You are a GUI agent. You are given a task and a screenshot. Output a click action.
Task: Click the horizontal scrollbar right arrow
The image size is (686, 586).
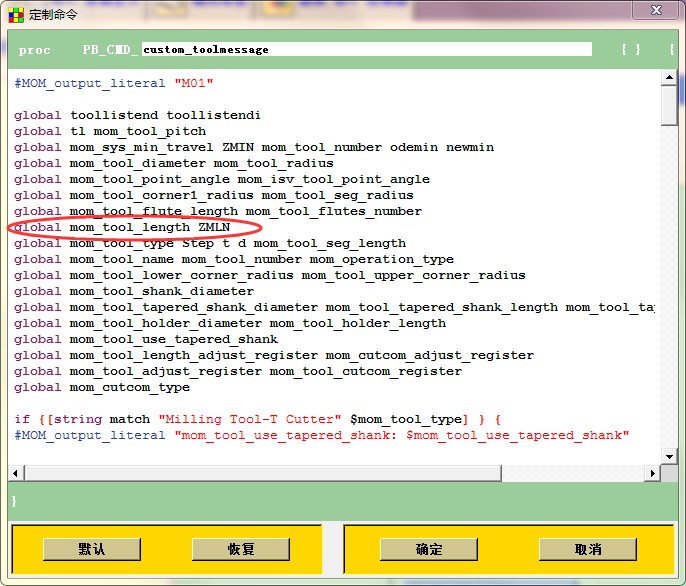point(652,473)
